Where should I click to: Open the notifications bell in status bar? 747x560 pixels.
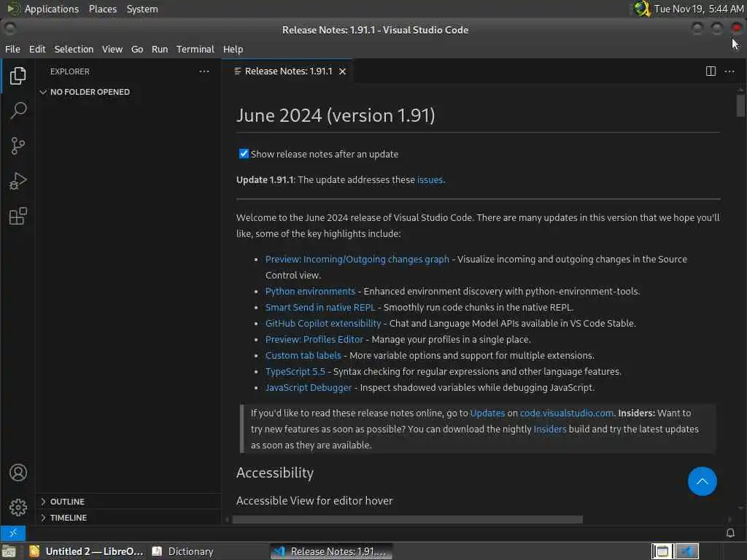click(730, 533)
